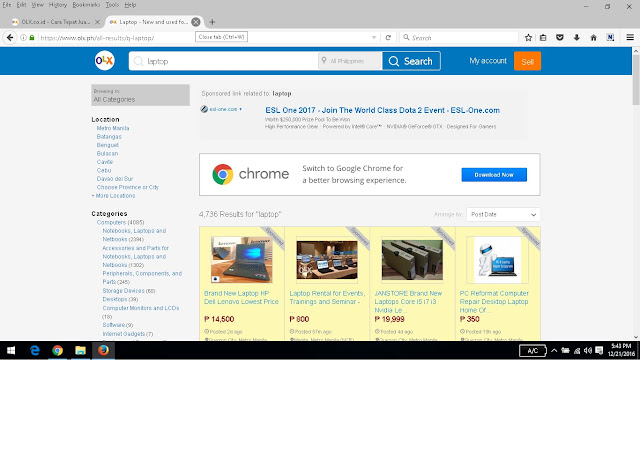Open the All Philippines location selector
This screenshot has width=640, height=475.
pos(350,61)
